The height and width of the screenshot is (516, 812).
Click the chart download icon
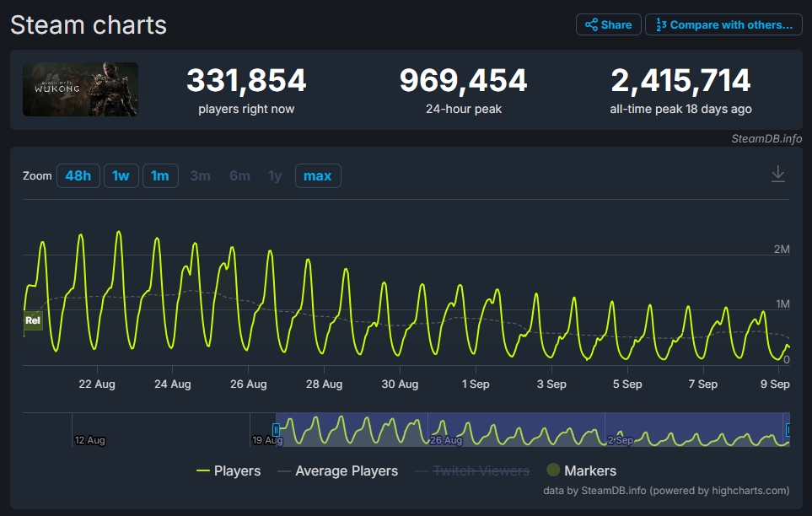777,175
